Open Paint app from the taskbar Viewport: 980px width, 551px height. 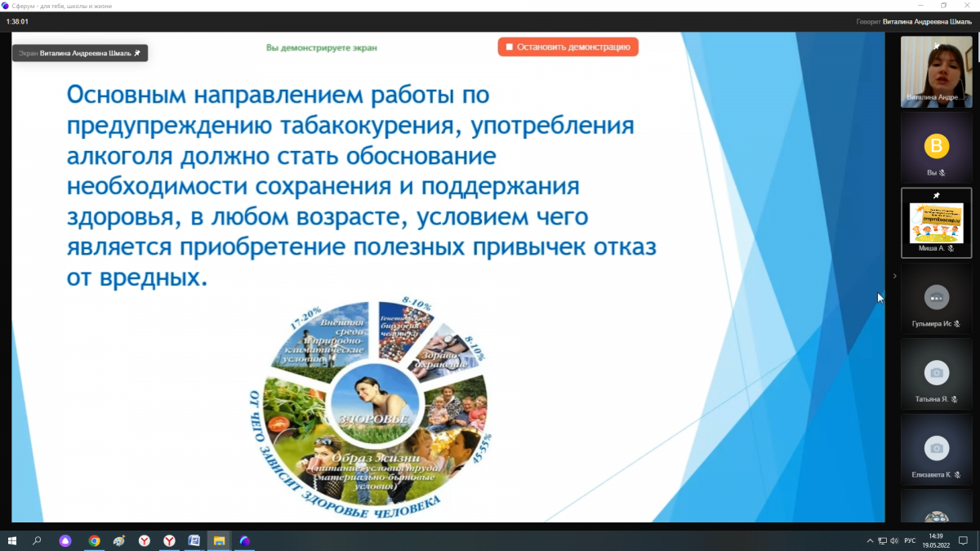[119, 540]
